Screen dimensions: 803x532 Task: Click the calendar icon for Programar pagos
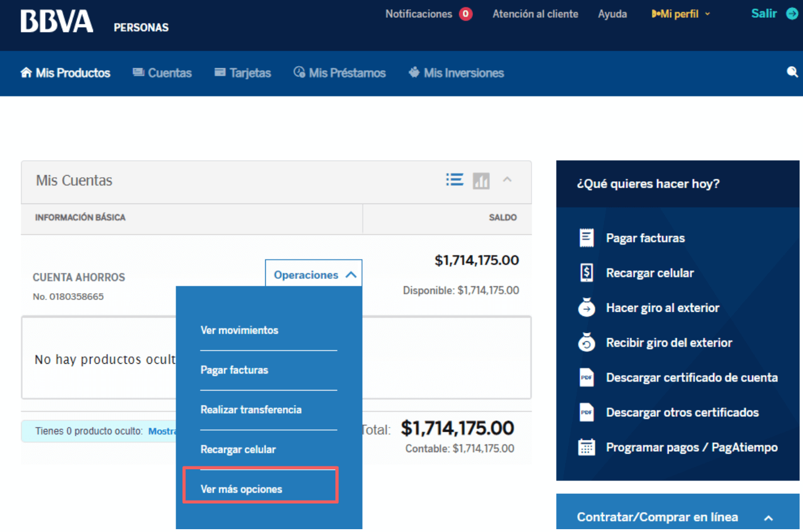(586, 447)
